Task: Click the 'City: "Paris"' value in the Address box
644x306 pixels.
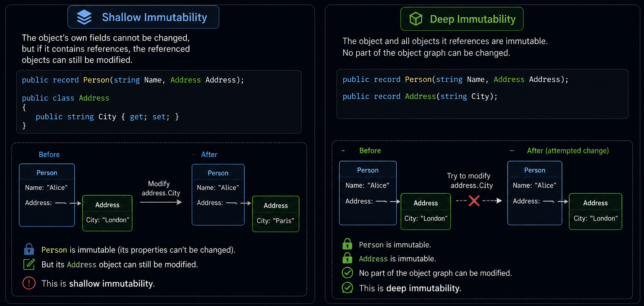Action: click(x=275, y=220)
